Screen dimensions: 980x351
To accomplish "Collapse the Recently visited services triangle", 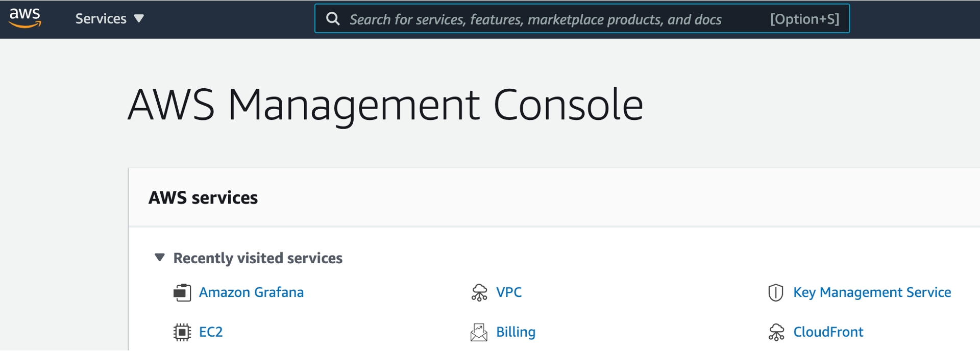I will (x=160, y=258).
